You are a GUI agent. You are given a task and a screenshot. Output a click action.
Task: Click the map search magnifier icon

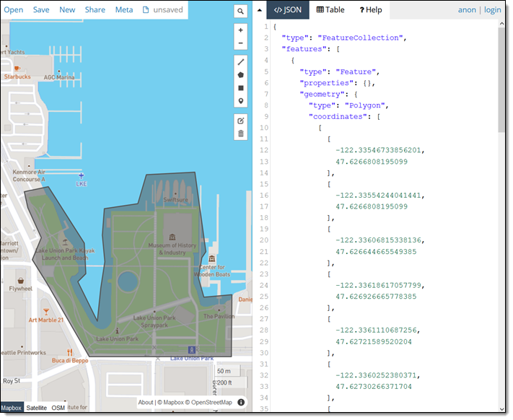coord(241,11)
